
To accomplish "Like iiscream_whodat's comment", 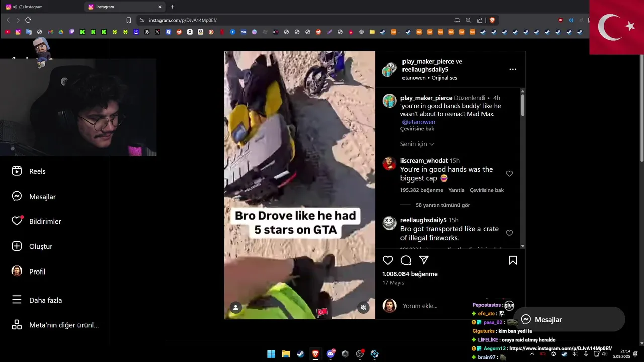I will tap(509, 174).
